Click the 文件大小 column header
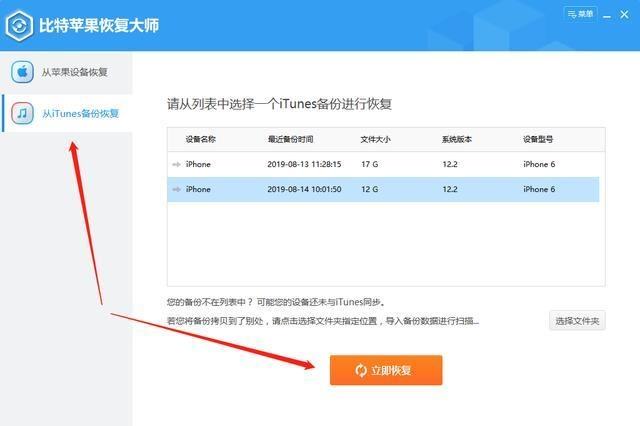This screenshot has height=426, width=640. coord(375,140)
